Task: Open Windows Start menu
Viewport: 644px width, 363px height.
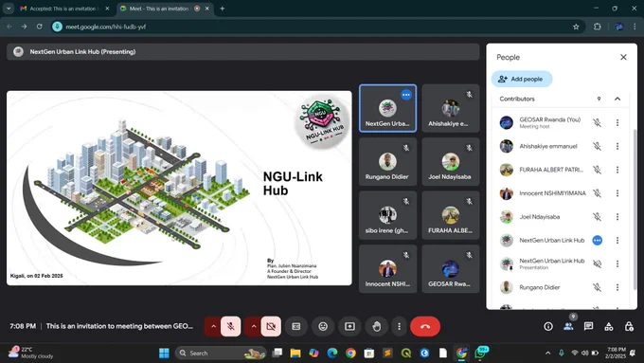Action: click(164, 354)
